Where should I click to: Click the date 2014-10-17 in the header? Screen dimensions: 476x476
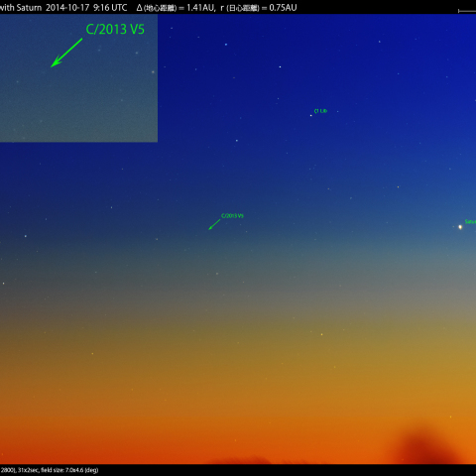(x=67, y=8)
